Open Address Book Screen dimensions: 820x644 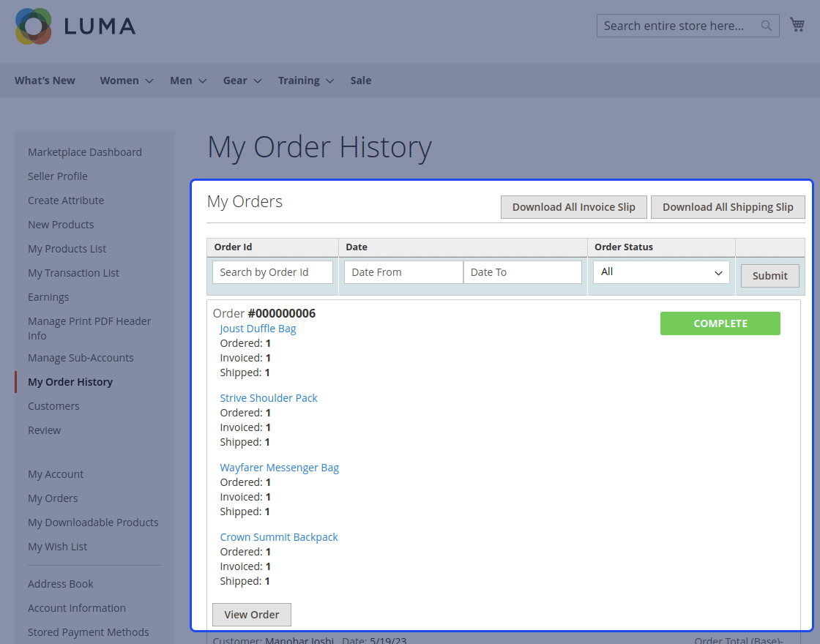61,584
